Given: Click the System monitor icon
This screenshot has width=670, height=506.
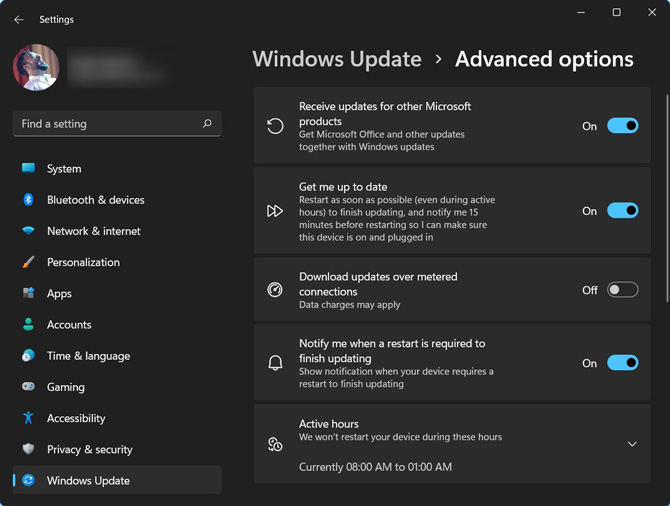Looking at the screenshot, I should pos(28,168).
